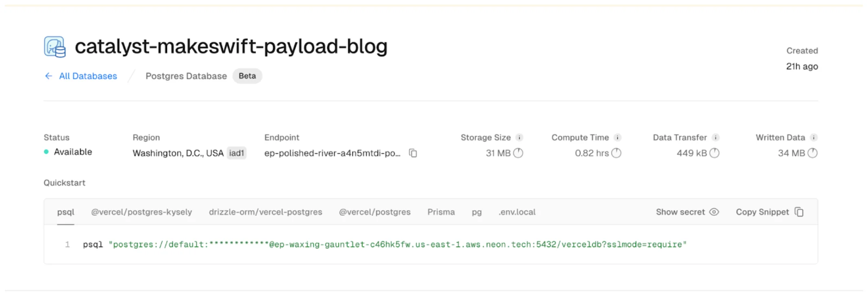868x293 pixels.
Task: Click the Storage Size usage gauge icon
Action: click(x=518, y=153)
